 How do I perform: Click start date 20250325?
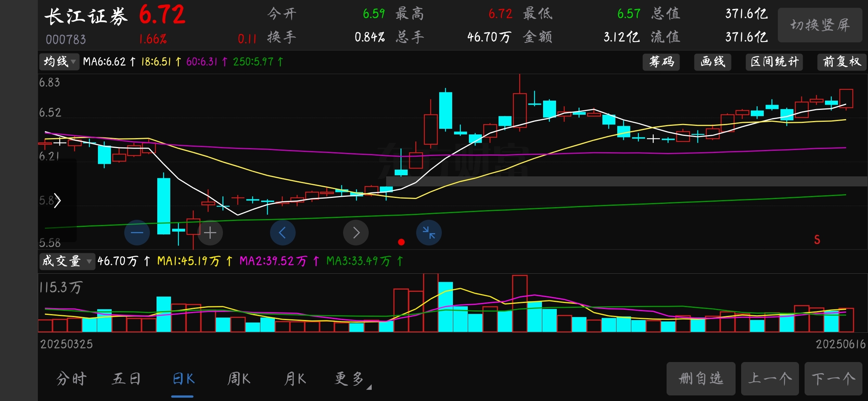click(x=66, y=344)
